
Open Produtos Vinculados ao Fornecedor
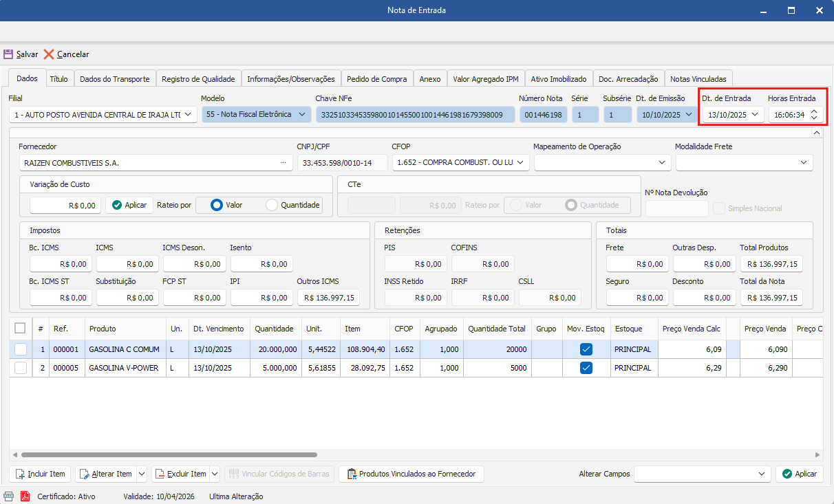pos(411,474)
